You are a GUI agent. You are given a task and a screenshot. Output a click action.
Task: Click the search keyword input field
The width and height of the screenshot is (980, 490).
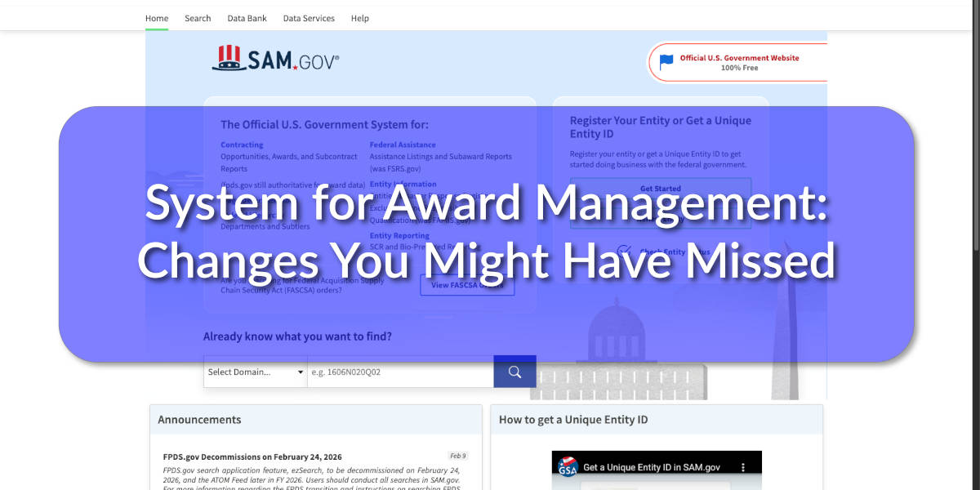[400, 372]
